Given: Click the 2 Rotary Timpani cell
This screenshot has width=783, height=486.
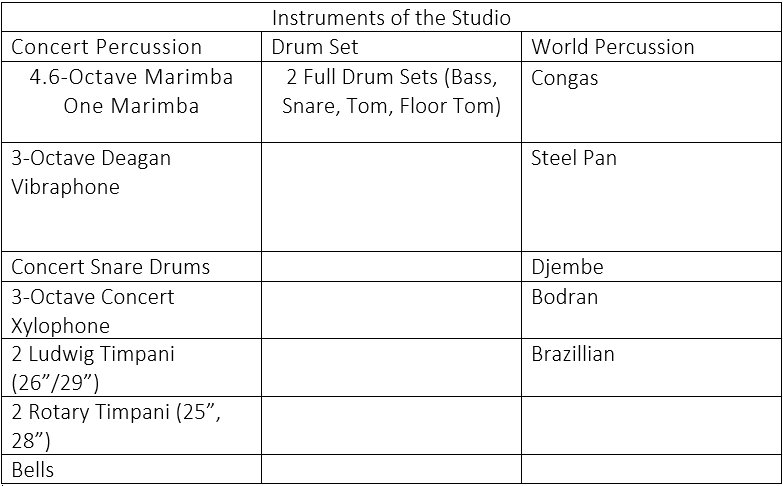Looking at the screenshot, I should (131, 426).
